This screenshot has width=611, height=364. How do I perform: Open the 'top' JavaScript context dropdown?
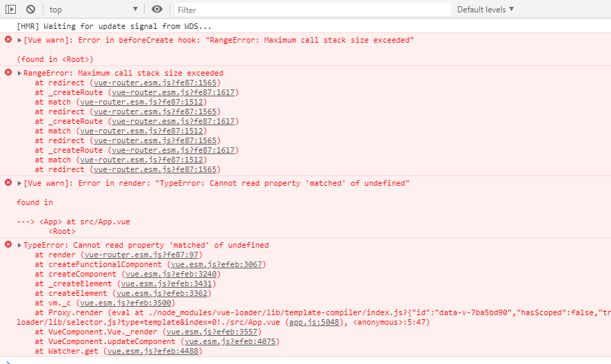94,10
